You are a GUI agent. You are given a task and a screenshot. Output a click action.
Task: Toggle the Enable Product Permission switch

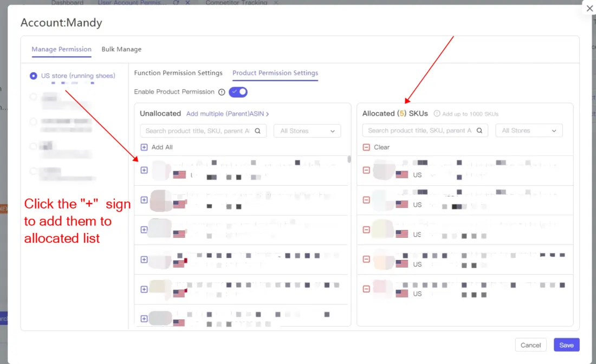click(x=238, y=92)
